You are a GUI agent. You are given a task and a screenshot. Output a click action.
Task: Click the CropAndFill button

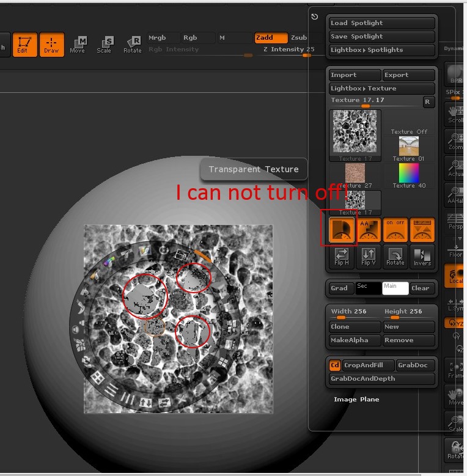(x=369, y=365)
